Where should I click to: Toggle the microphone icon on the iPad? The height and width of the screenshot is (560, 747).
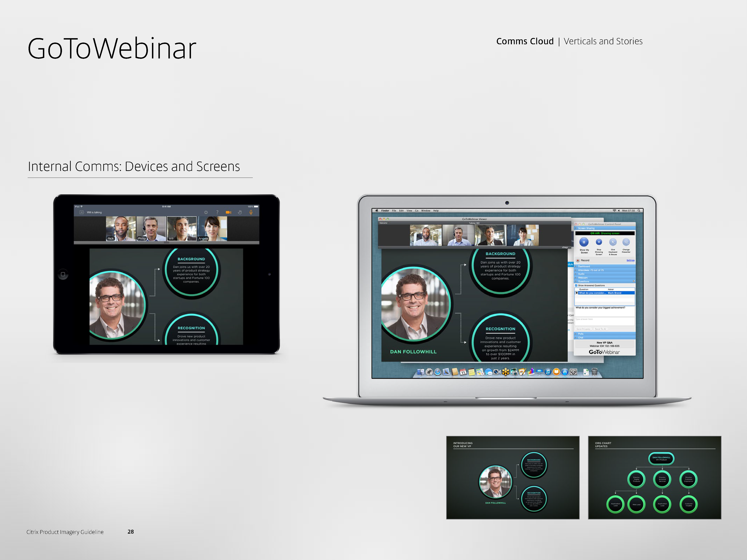pyautogui.click(x=251, y=212)
